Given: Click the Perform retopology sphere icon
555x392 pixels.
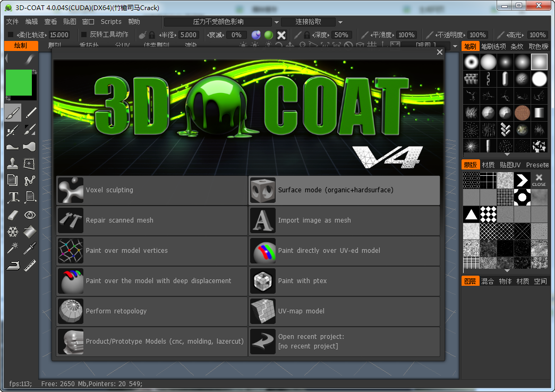Looking at the screenshot, I should 71,311.
